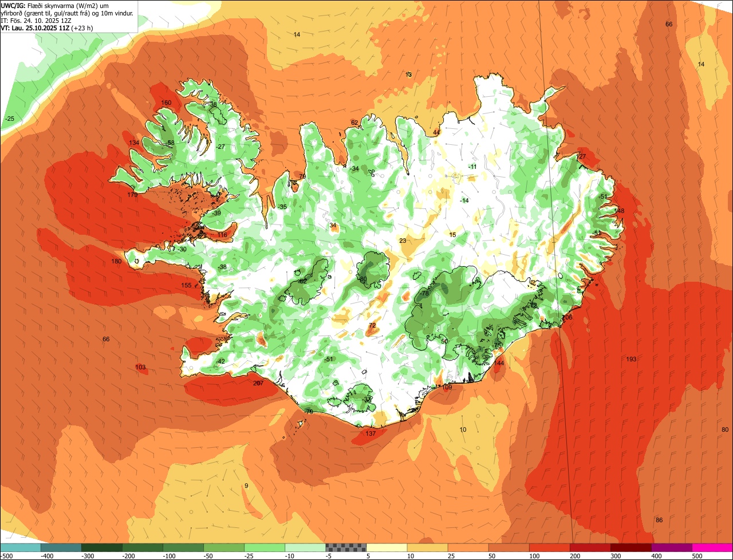Click the value 109 on the south coast

(447, 388)
